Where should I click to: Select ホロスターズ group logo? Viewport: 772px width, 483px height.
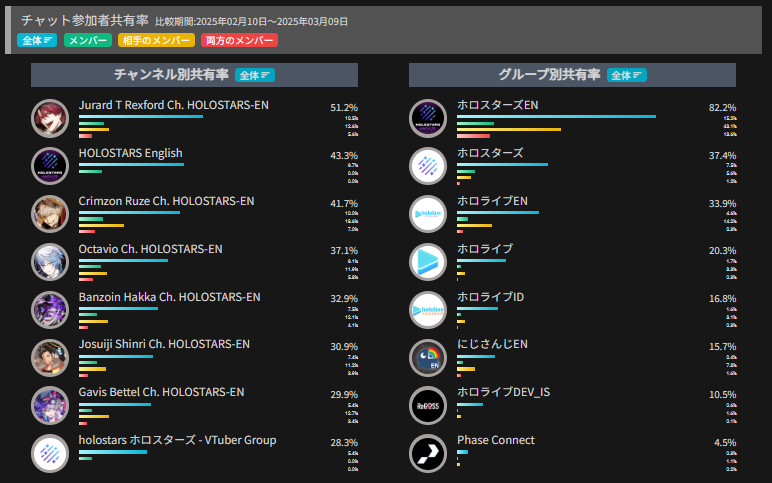coord(428,166)
